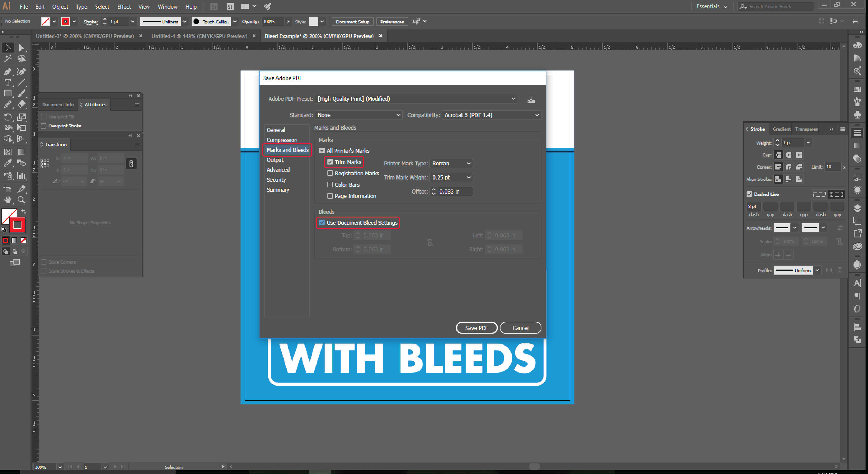The height and width of the screenshot is (474, 868).
Task: Enable the Registration Marks checkbox
Action: (330, 173)
